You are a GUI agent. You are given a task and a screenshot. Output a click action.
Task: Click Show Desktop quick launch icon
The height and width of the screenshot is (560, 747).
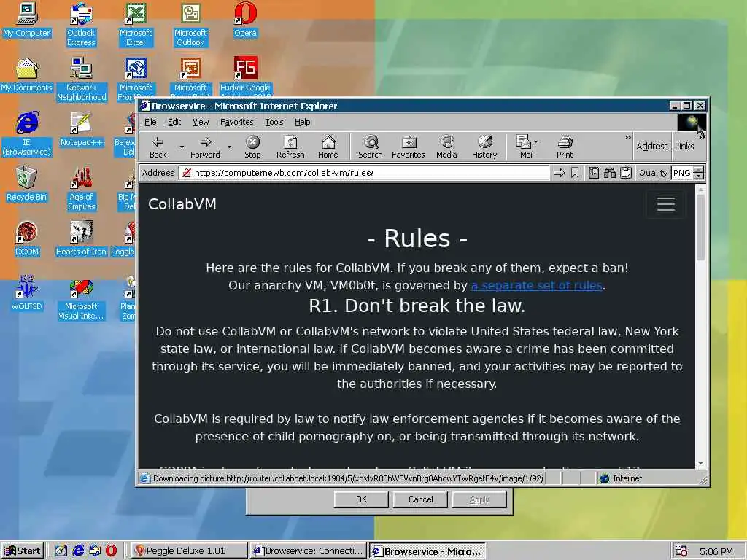click(x=61, y=551)
